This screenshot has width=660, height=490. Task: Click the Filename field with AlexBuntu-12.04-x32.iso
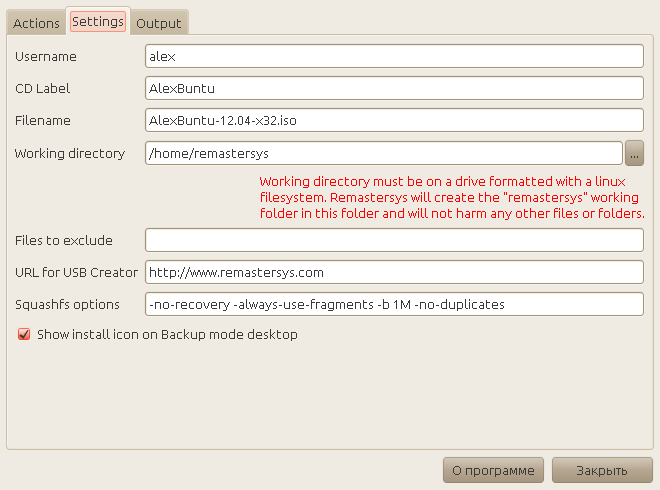[393, 120]
